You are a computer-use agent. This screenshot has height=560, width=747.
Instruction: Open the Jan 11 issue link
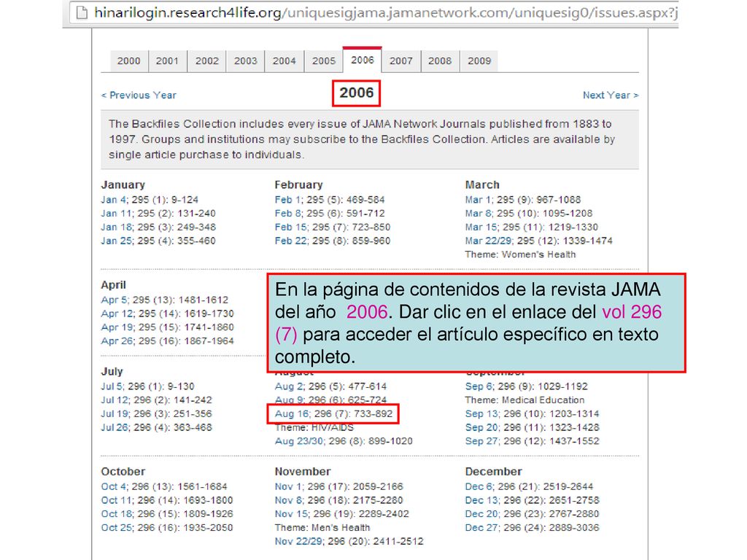click(116, 214)
